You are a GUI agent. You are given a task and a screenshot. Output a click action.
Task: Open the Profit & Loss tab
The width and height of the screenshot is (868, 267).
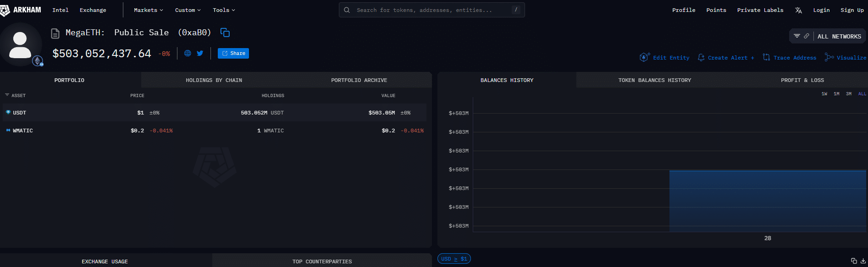[x=802, y=80]
